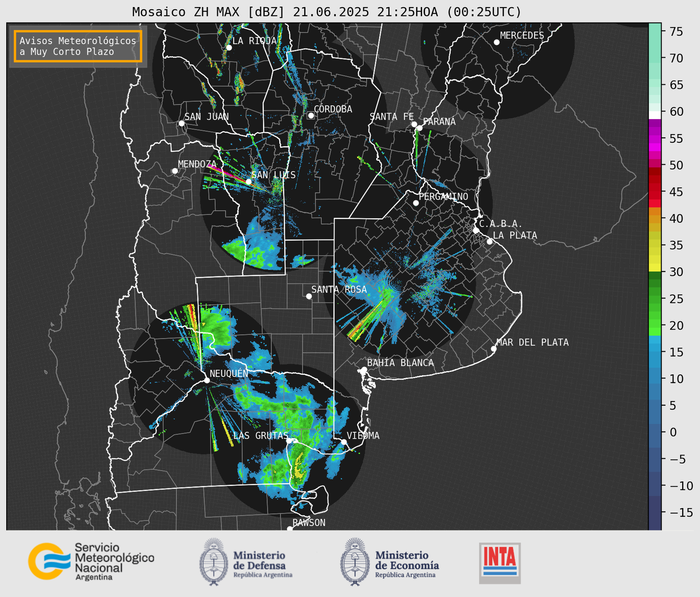700x597 pixels.
Task: Click the Las Grutas city dot
Action: pyautogui.click(x=289, y=440)
